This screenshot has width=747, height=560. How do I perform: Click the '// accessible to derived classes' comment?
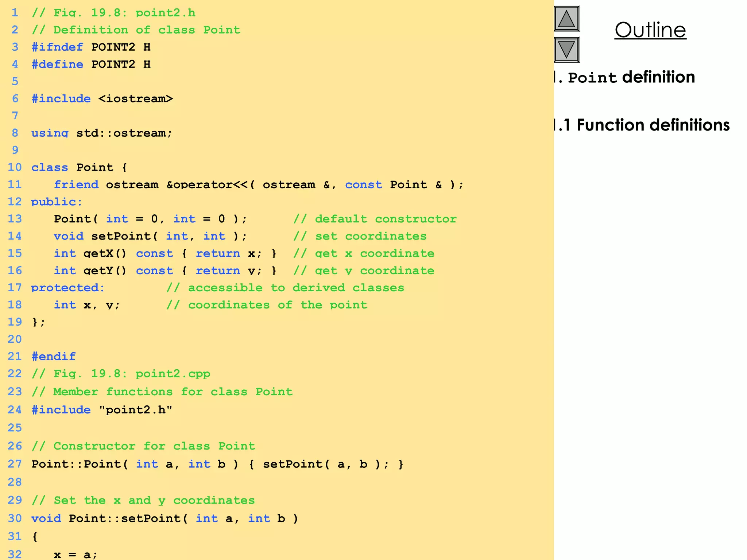285,288
